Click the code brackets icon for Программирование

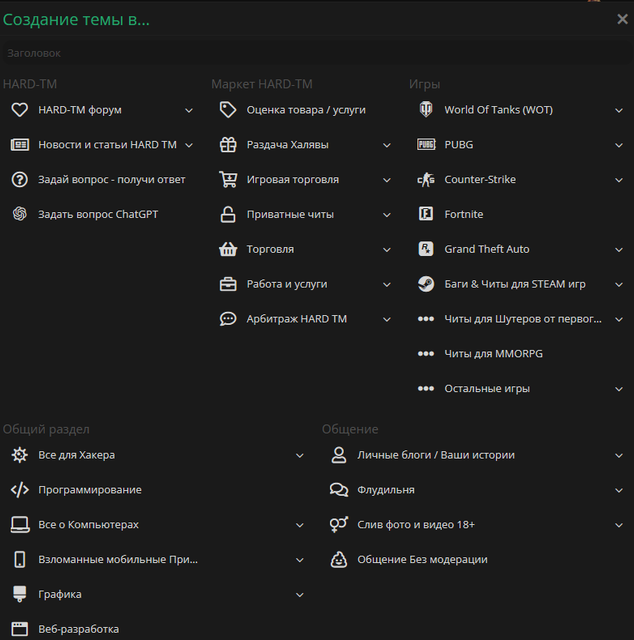point(20,490)
